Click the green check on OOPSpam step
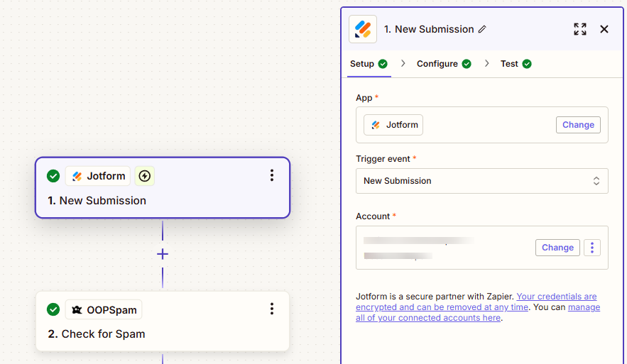Image resolution: width=627 pixels, height=364 pixels. coord(53,309)
